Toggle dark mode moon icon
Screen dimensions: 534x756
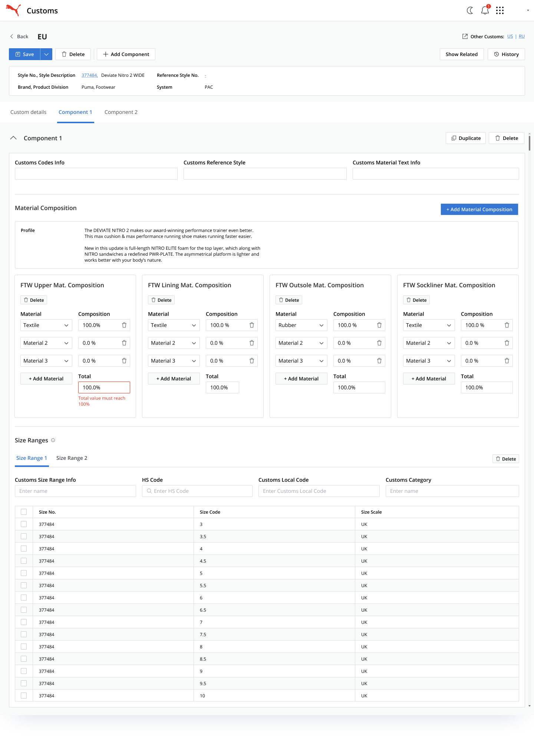(470, 10)
